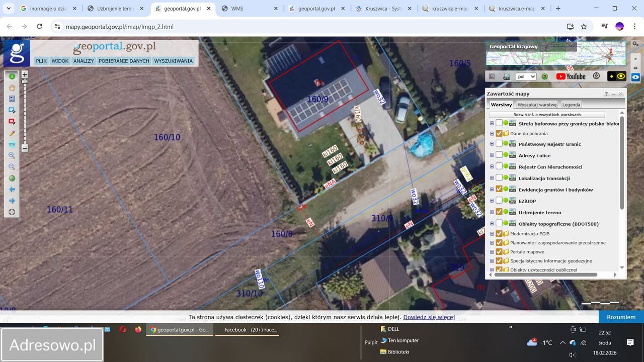
Task: Choose the blue rectangle selection tool
Action: pyautogui.click(x=12, y=110)
